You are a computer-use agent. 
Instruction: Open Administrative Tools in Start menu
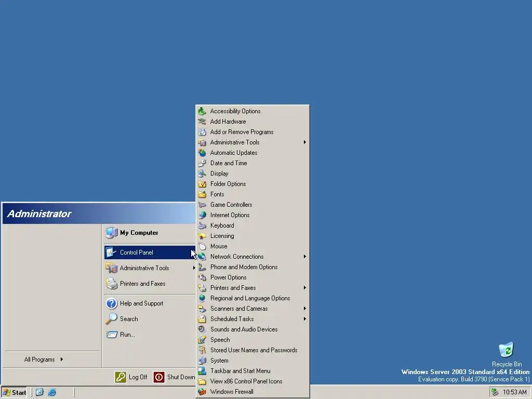click(150, 268)
